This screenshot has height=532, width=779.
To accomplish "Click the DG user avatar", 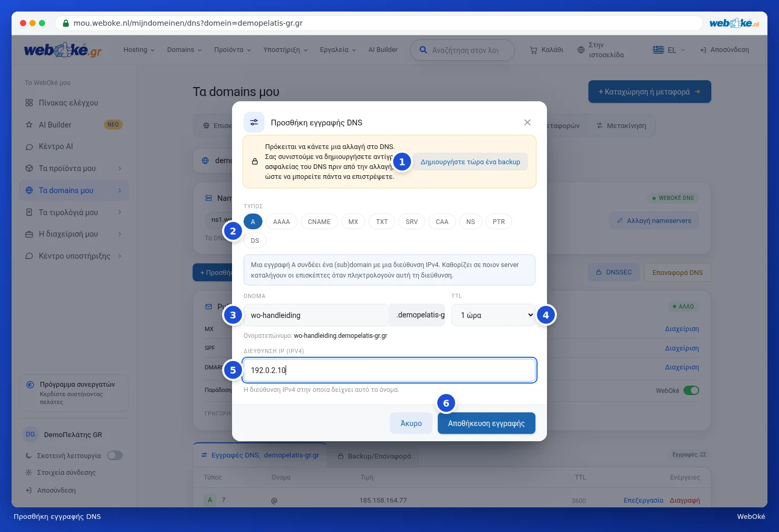I will point(30,434).
